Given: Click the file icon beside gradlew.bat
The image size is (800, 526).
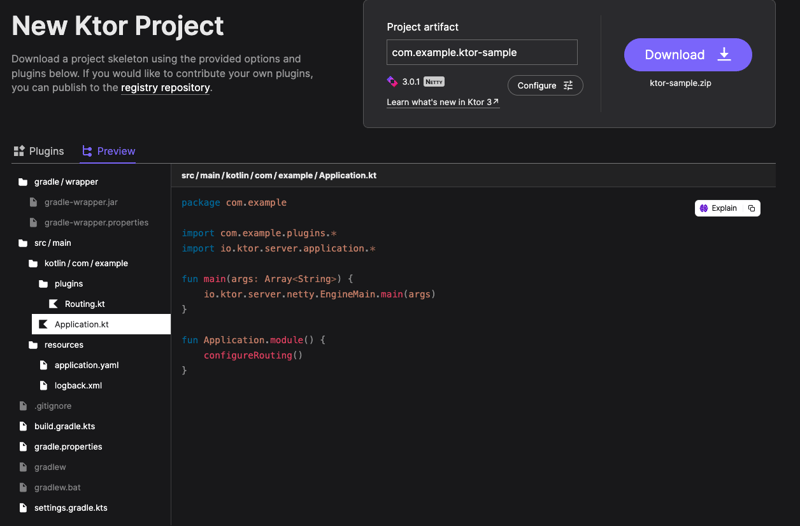Looking at the screenshot, I should [x=23, y=488].
